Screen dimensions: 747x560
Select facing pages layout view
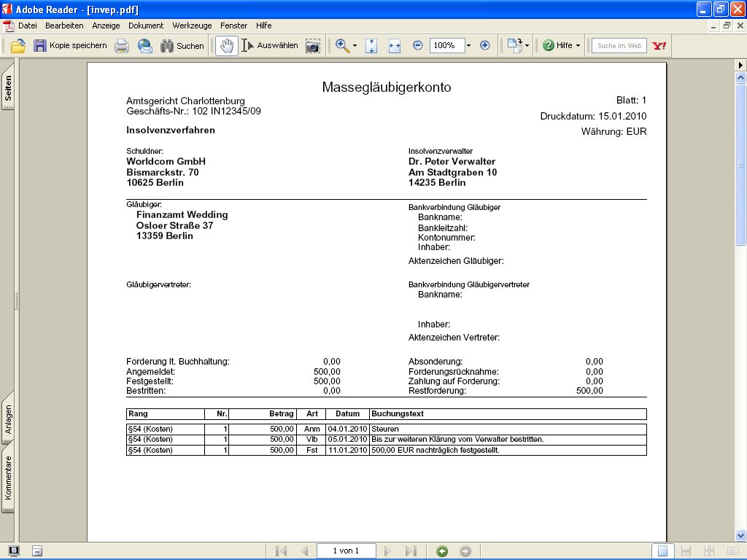[732, 551]
